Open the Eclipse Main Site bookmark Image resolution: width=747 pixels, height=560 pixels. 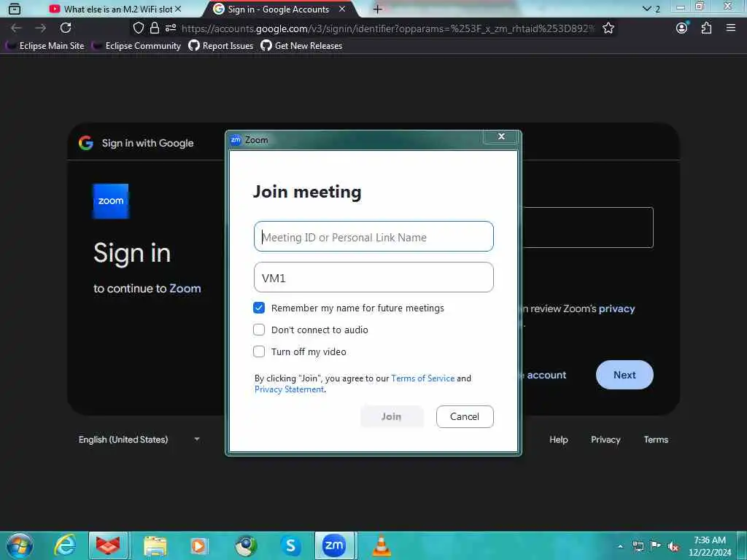tap(45, 46)
